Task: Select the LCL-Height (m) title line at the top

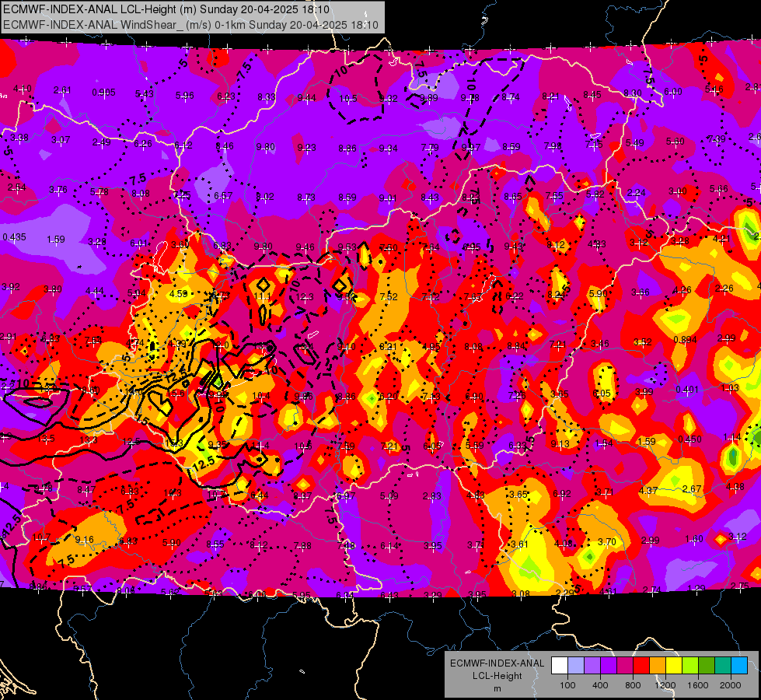Action: click(166, 9)
